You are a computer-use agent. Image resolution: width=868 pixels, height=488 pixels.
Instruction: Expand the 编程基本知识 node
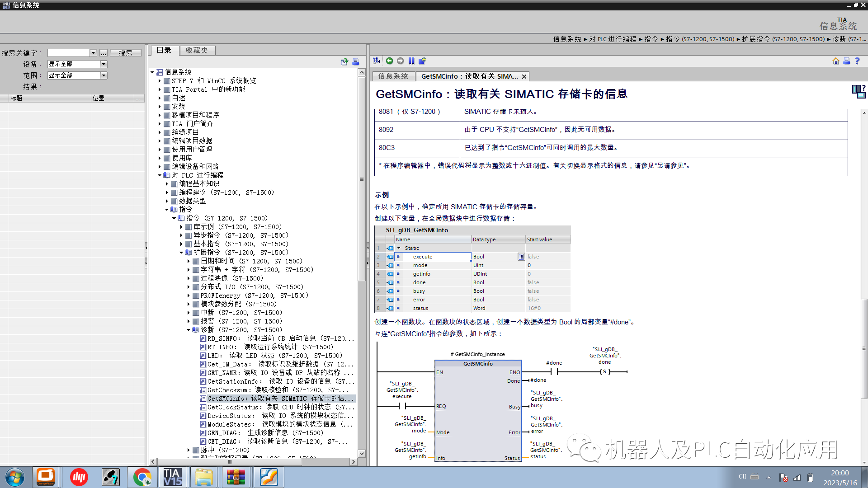167,184
